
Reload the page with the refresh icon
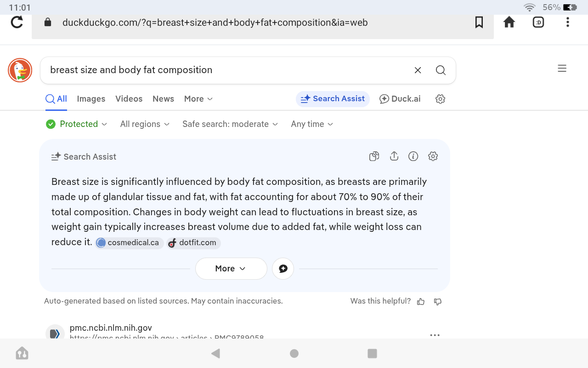click(x=17, y=22)
